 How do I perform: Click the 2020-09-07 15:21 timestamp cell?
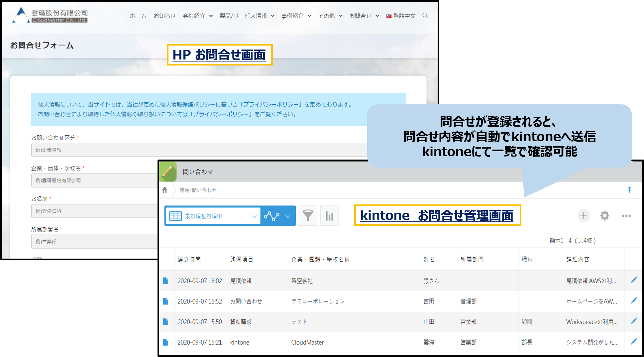200,342
